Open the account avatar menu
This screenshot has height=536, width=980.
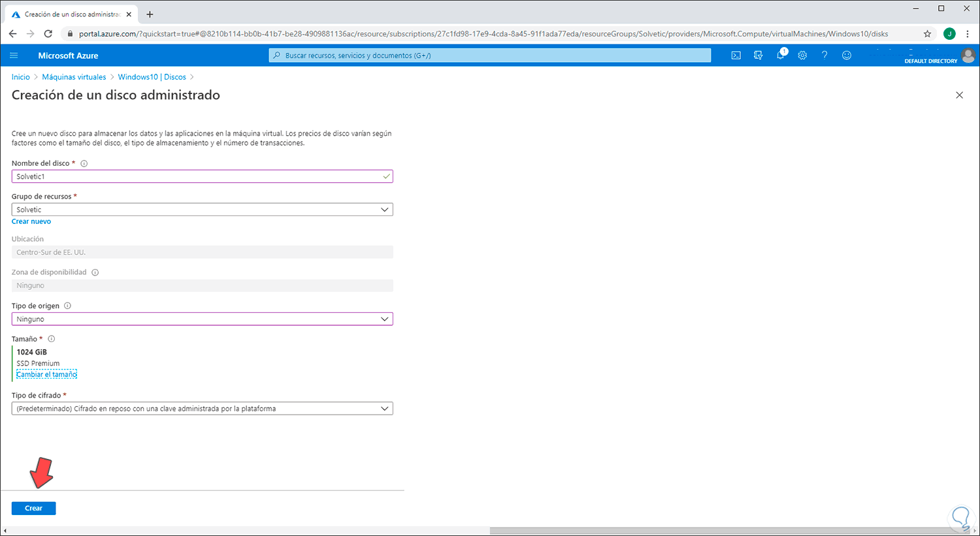coord(968,55)
